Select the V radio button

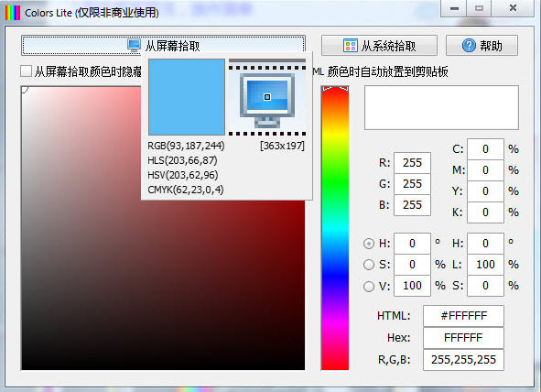[369, 286]
